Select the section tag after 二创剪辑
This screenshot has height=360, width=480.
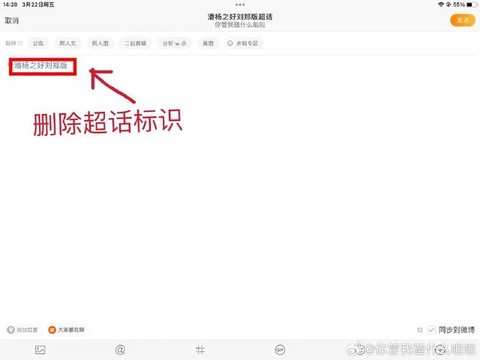click(174, 43)
